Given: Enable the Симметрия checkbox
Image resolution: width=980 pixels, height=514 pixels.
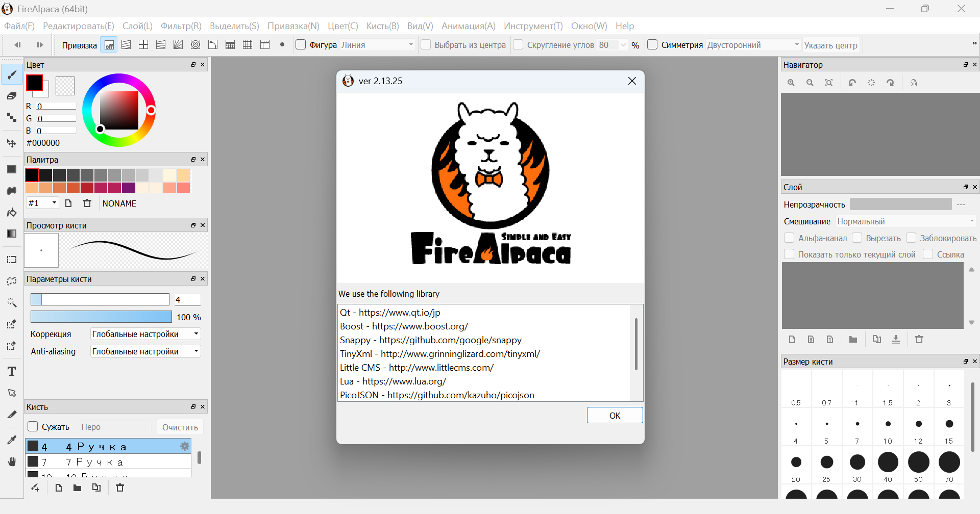Looking at the screenshot, I should [652, 45].
